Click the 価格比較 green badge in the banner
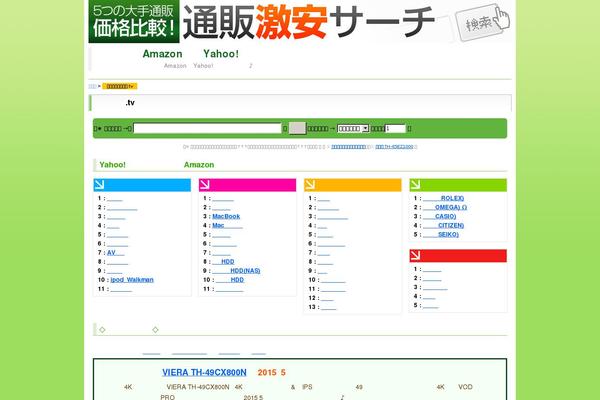The height and width of the screenshot is (400, 600). pyautogui.click(x=134, y=21)
